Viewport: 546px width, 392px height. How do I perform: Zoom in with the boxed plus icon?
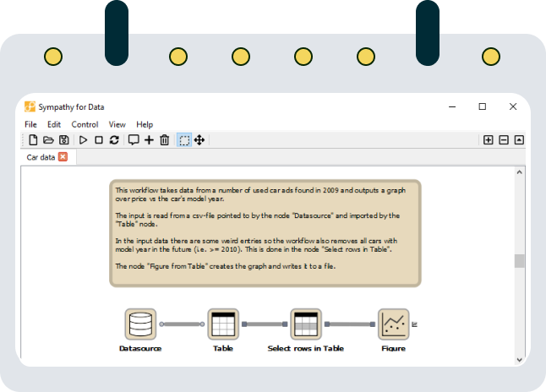[x=489, y=140]
